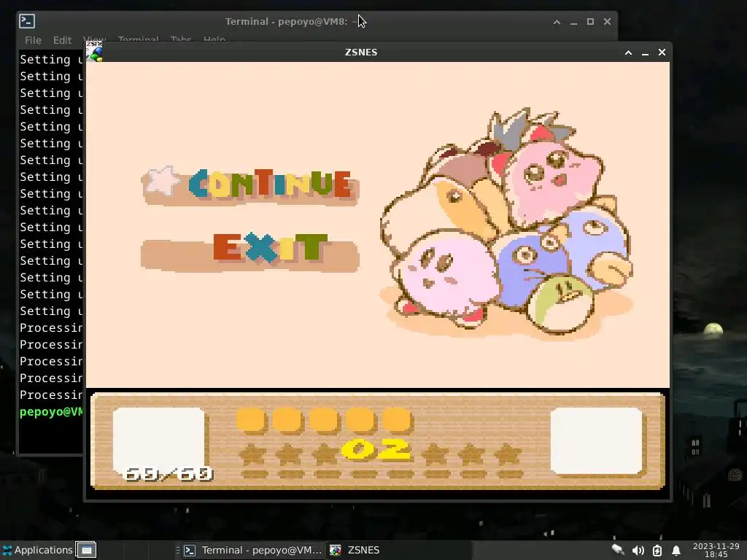Open the Edit menu in Terminal
The height and width of the screenshot is (560, 747).
[63, 40]
